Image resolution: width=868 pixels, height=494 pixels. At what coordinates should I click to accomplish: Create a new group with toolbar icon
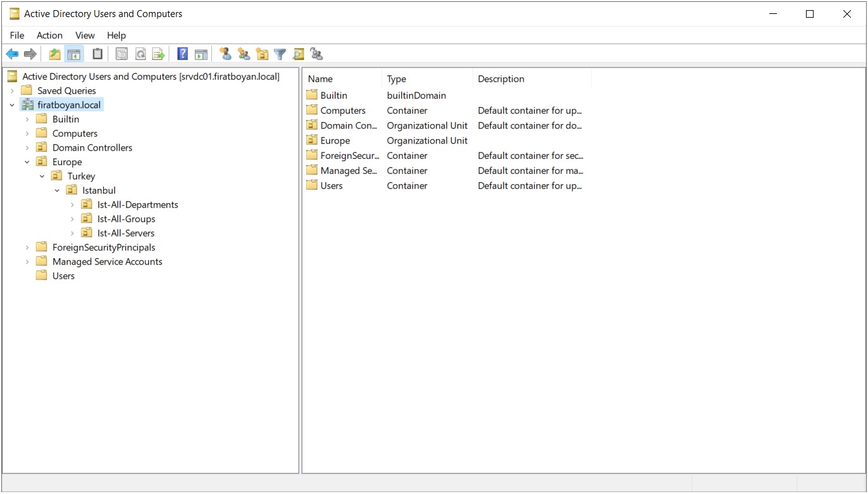244,54
